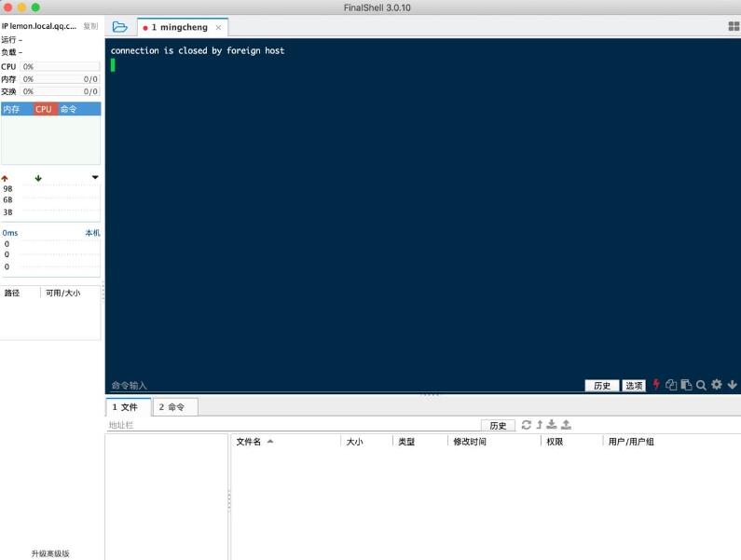Screen dimensions: 741x560
Task: Switch to the 2 命令 tab
Action: coord(175,407)
